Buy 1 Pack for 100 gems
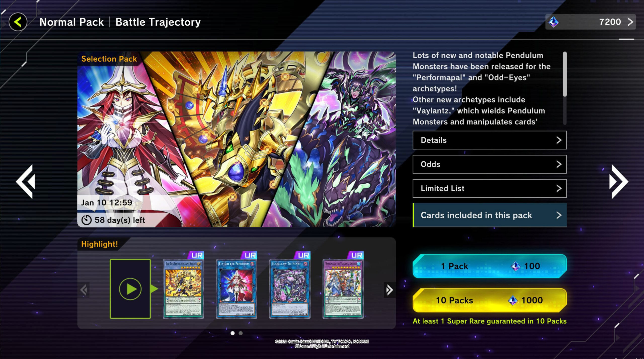644x359 pixels. coord(490,266)
